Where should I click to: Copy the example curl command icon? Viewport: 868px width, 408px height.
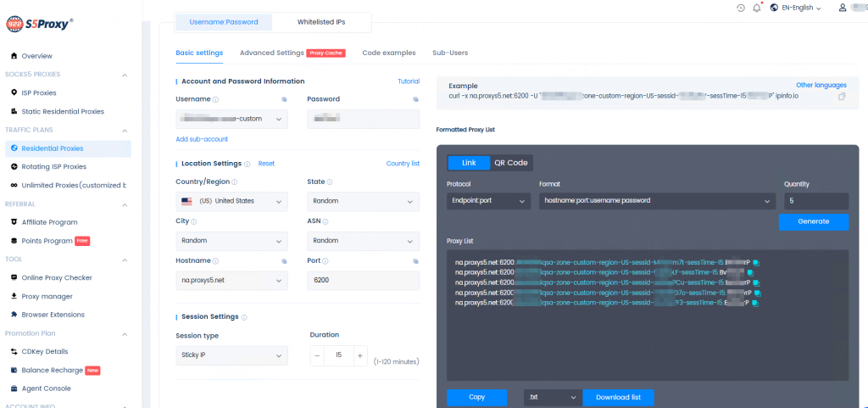pos(842,97)
